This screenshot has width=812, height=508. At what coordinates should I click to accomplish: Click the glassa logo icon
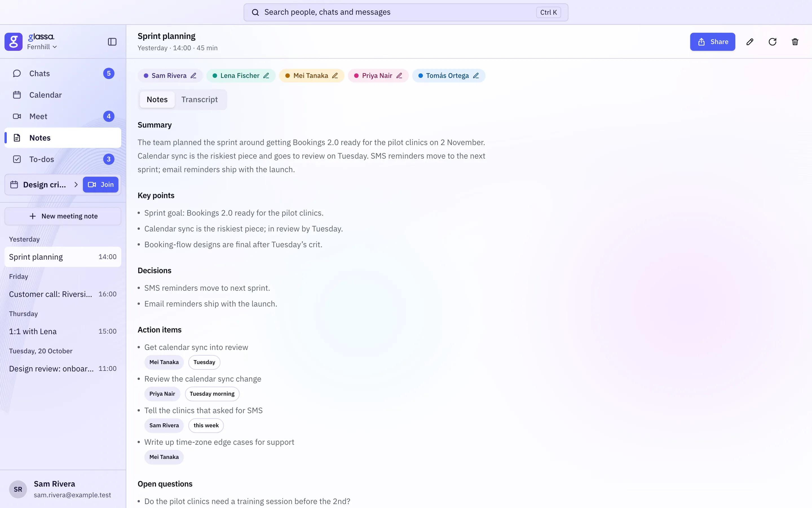pyautogui.click(x=14, y=42)
